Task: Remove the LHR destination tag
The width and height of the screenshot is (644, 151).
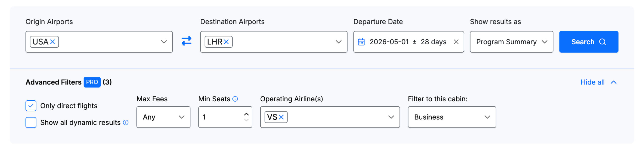Action: 226,42
